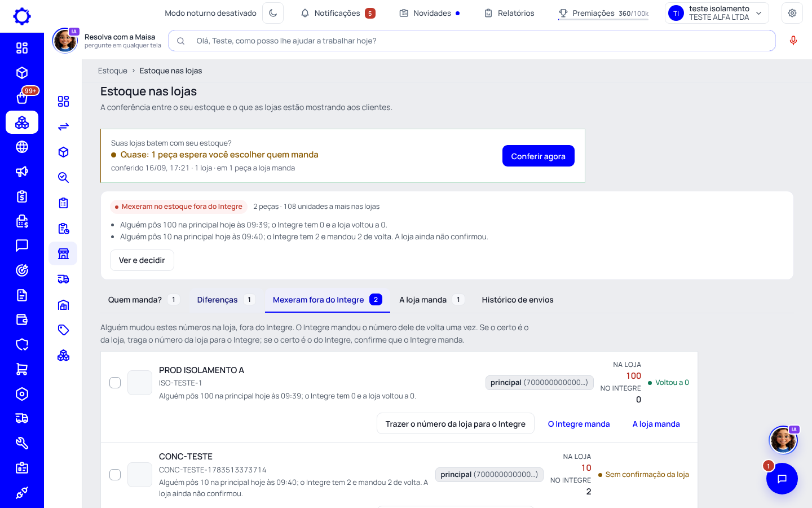Click the clipboard with clock icon in the submenu
Image resolution: width=812 pixels, height=508 pixels.
pos(63,228)
